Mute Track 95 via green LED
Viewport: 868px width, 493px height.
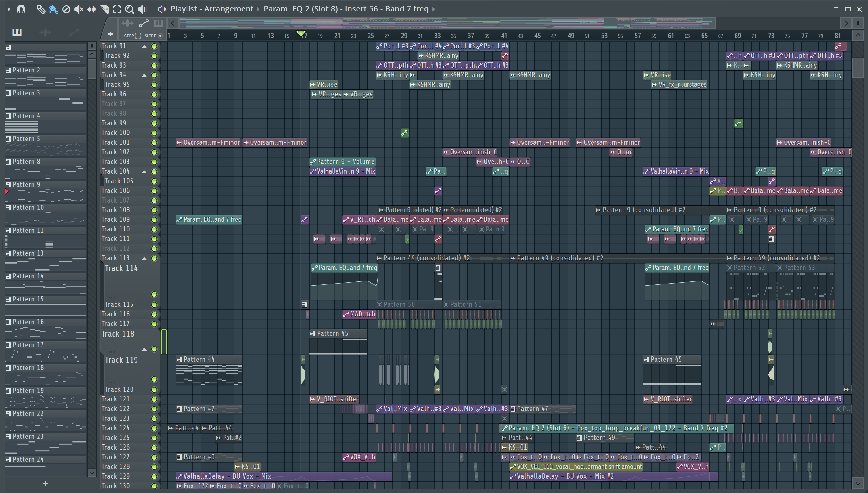(x=154, y=85)
